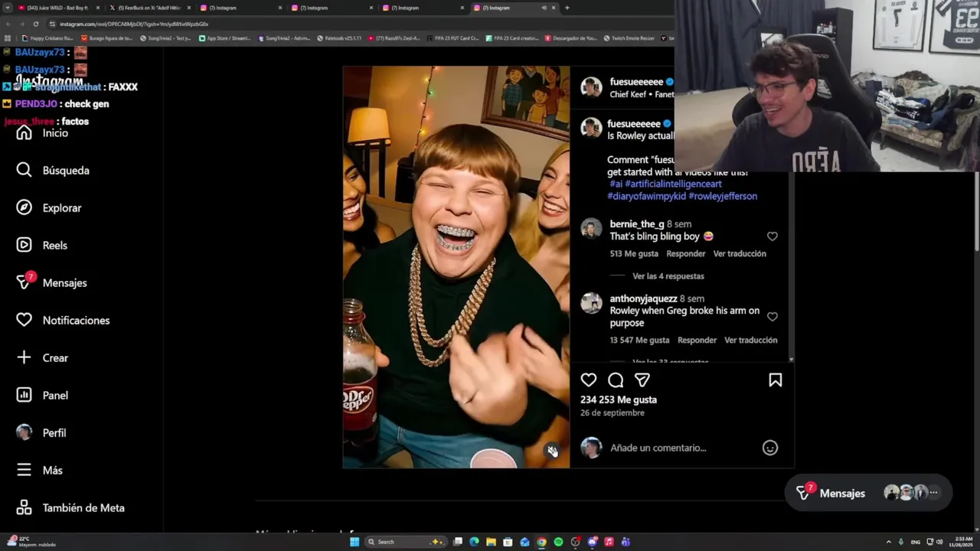Click the comment bubble icon under post
This screenshot has width=980, height=551.
(616, 380)
